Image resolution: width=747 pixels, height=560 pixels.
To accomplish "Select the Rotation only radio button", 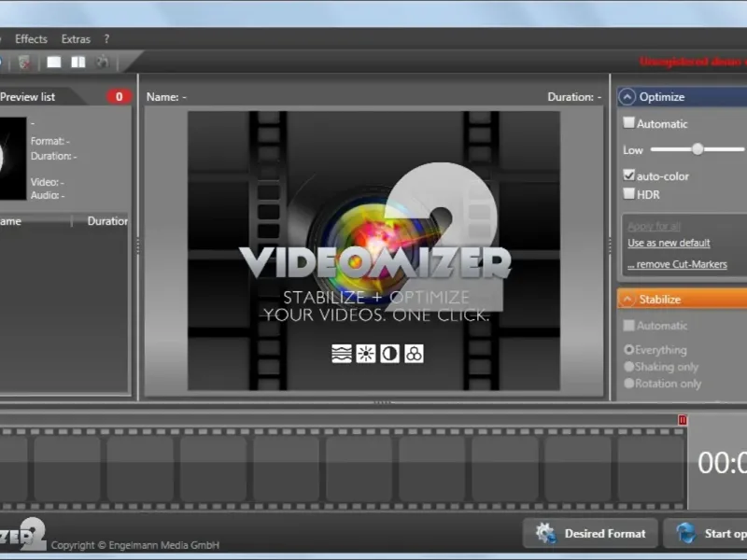I will click(628, 383).
